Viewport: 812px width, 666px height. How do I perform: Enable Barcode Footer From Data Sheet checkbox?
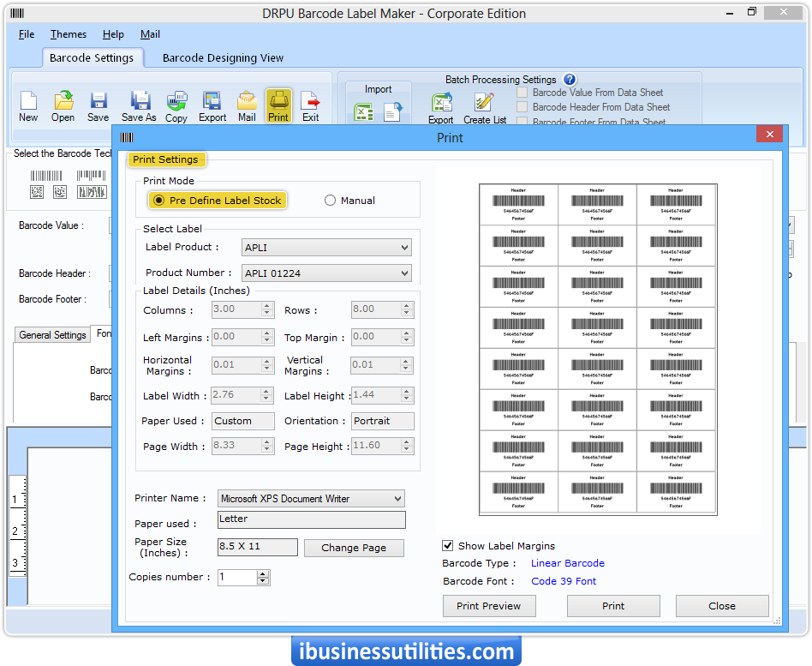[x=522, y=121]
